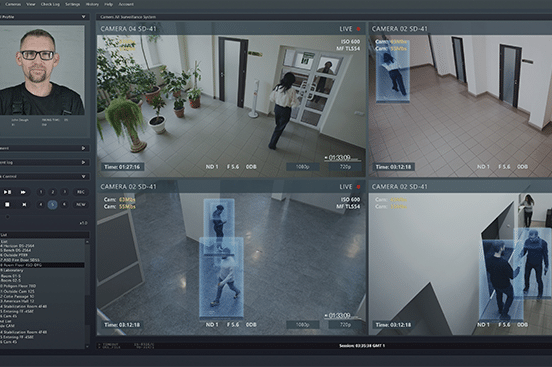552x367 pixels.
Task: Select camera preset 3
Action: click(x=64, y=192)
